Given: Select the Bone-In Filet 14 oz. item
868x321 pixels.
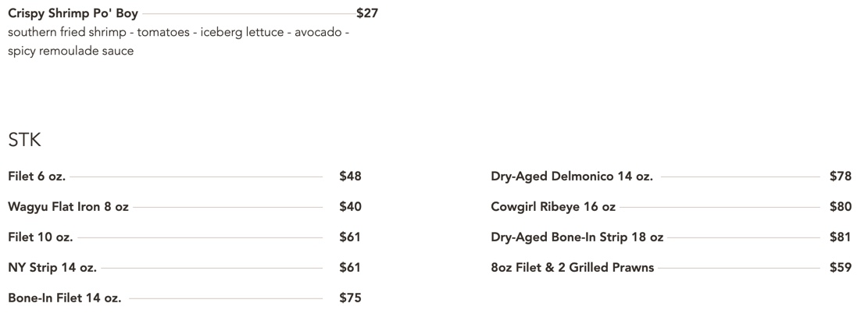Looking at the screenshot, I should pos(64,298).
